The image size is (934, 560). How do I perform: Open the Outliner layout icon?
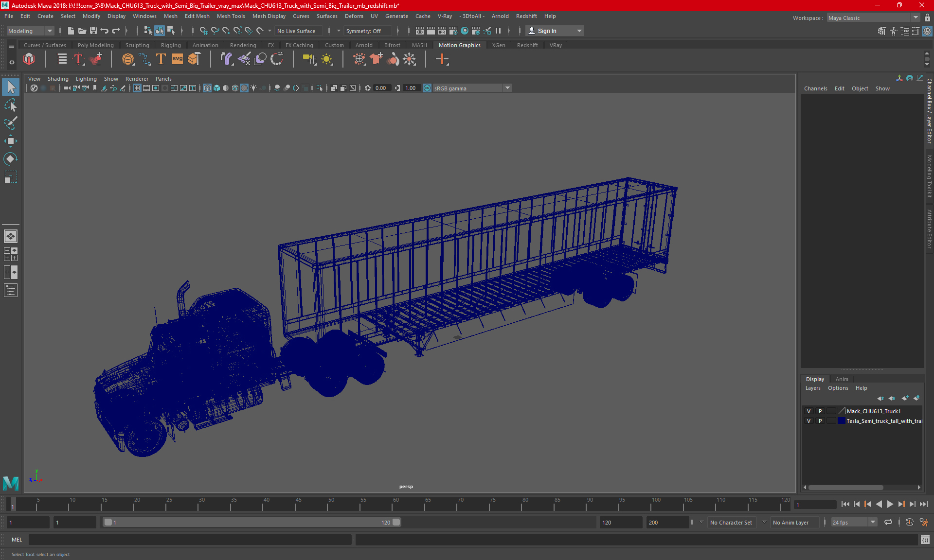pyautogui.click(x=11, y=291)
